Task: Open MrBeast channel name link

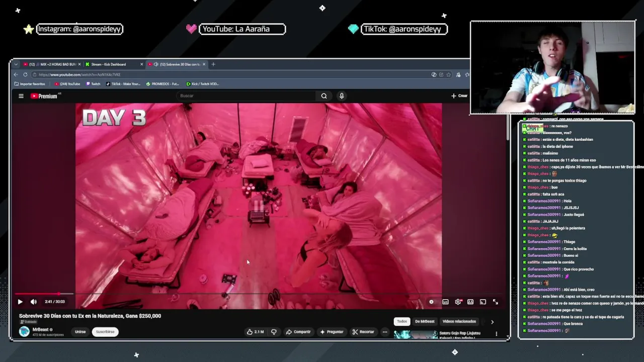Action: [41, 330]
